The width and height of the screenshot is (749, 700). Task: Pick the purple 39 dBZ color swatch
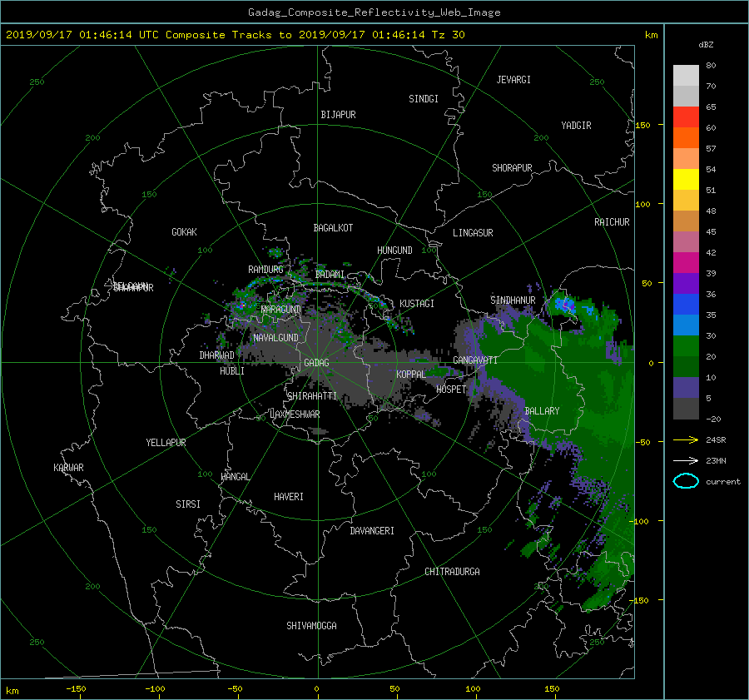tap(686, 283)
